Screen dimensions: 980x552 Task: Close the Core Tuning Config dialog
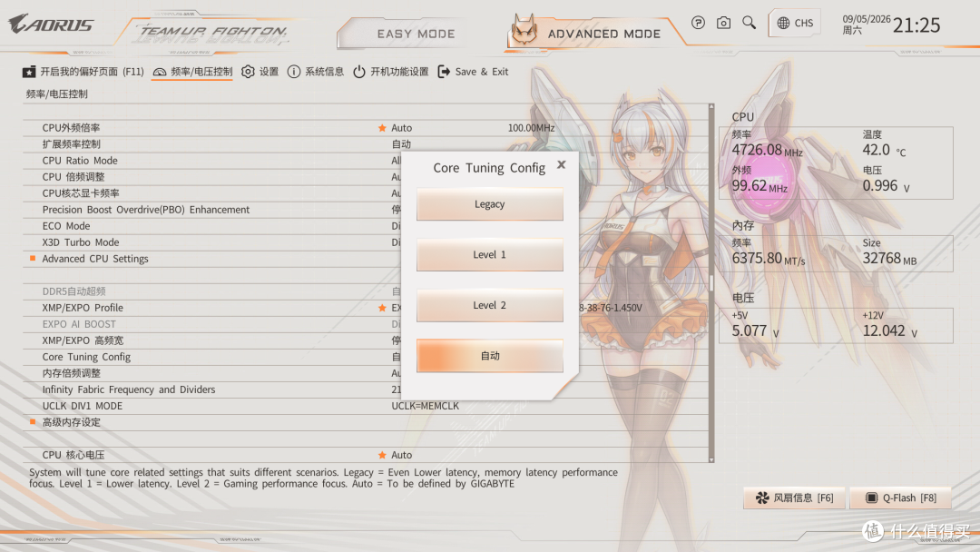pyautogui.click(x=562, y=164)
